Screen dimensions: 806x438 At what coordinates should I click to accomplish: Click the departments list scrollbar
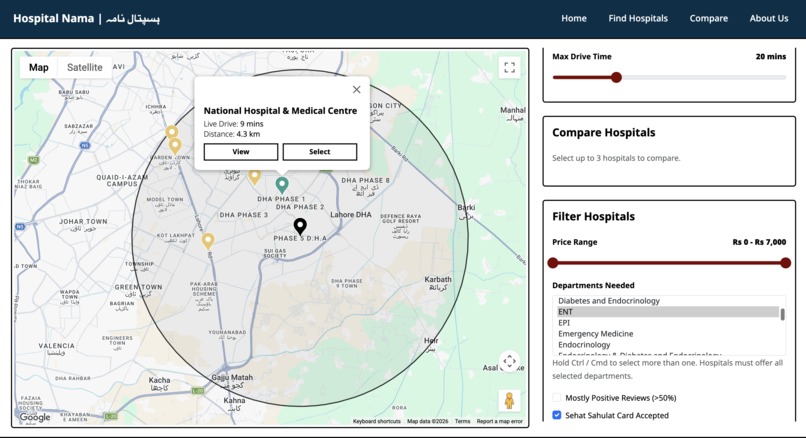[x=782, y=314]
